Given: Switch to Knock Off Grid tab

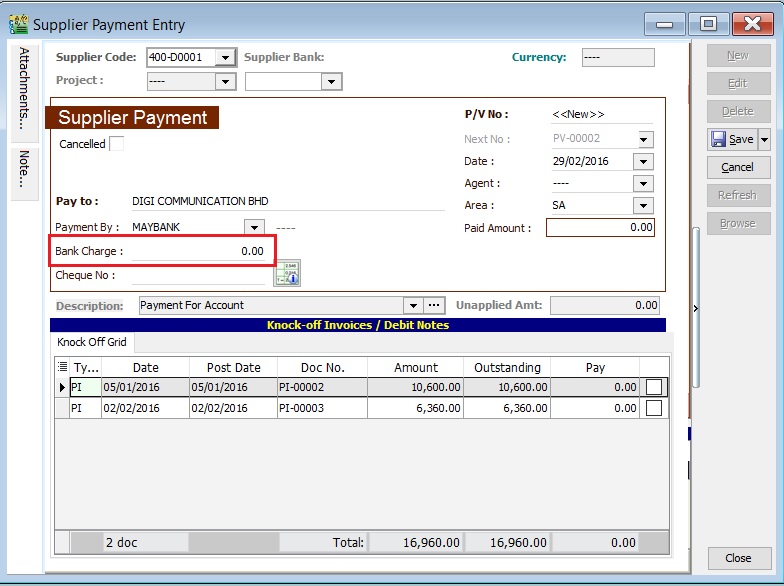Looking at the screenshot, I should (x=92, y=342).
